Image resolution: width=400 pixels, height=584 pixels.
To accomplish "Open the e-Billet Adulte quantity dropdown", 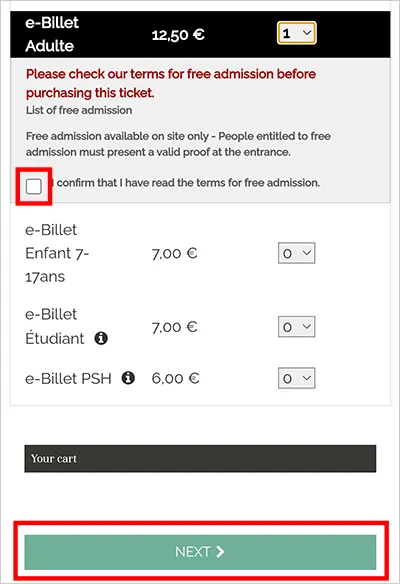I will pos(297,33).
